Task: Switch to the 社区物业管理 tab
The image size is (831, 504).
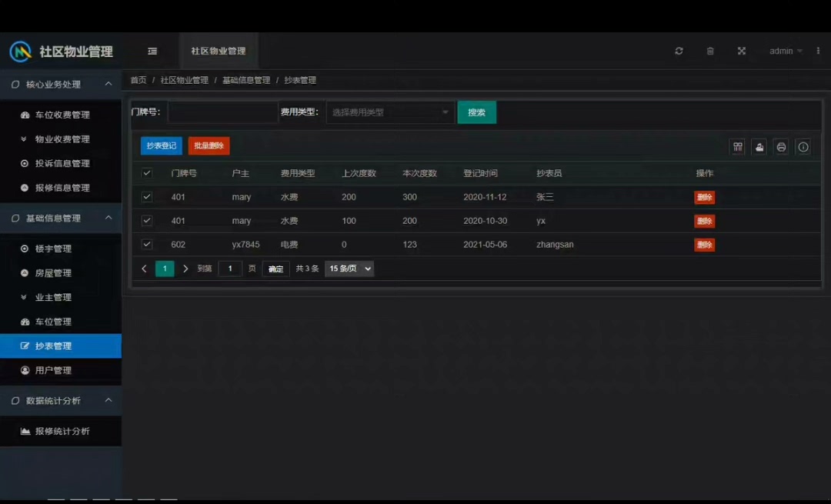Action: click(219, 51)
